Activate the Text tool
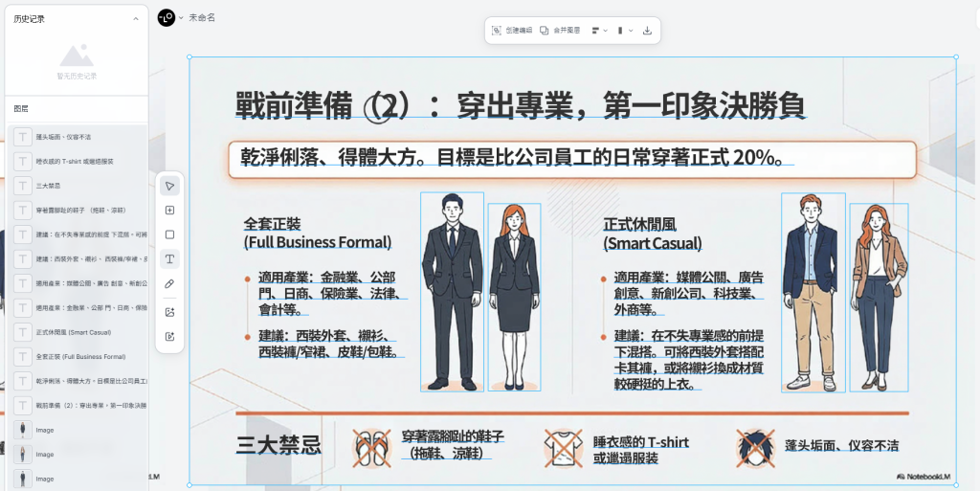This screenshot has width=980, height=491. [169, 258]
